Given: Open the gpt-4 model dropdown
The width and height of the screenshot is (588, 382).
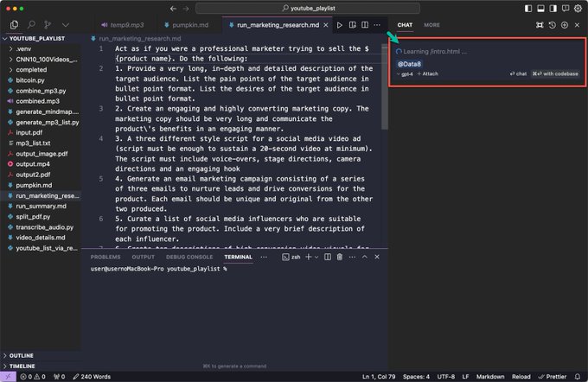Looking at the screenshot, I should (405, 74).
